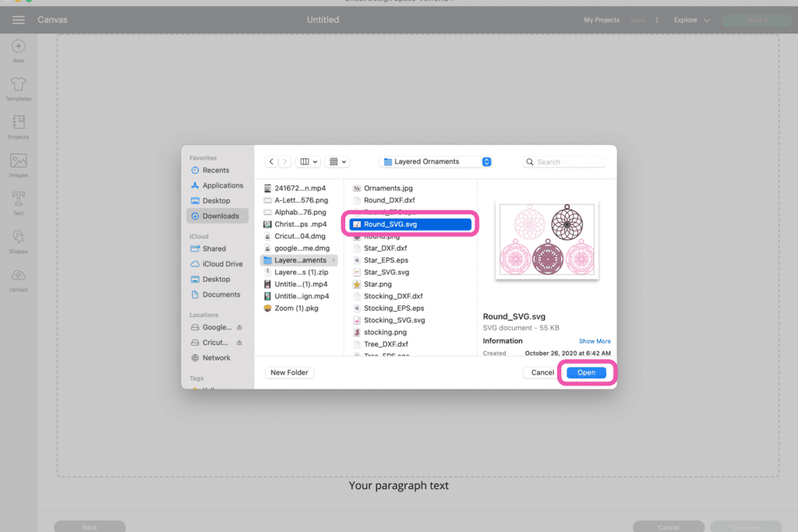798x532 pixels.
Task: Select Applications in Favorites sidebar
Action: click(217, 185)
